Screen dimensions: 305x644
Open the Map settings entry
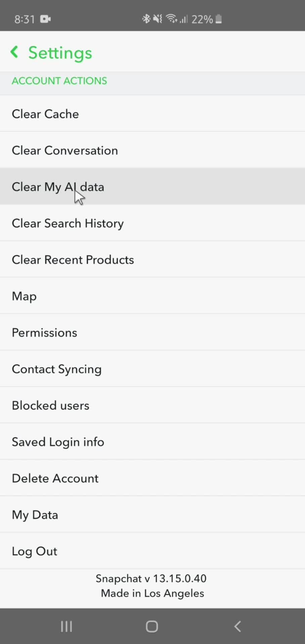[24, 296]
